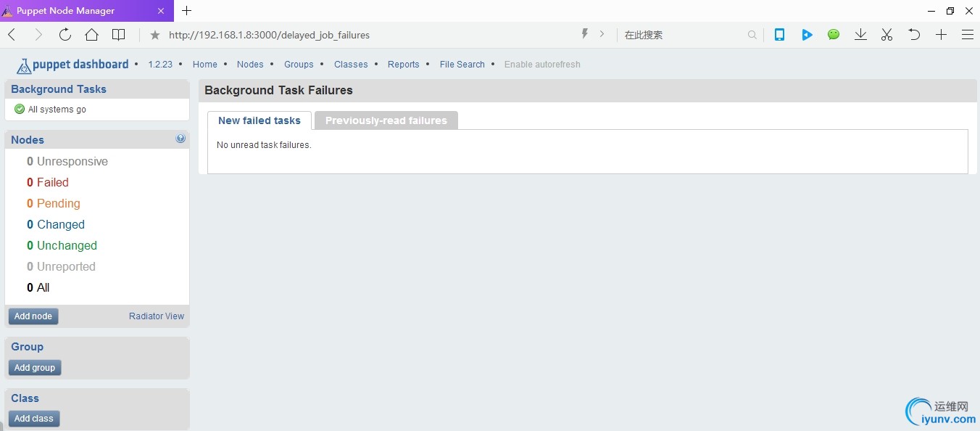The height and width of the screenshot is (431, 980).
Task: Go forward with the browser forward arrow
Action: (x=38, y=35)
